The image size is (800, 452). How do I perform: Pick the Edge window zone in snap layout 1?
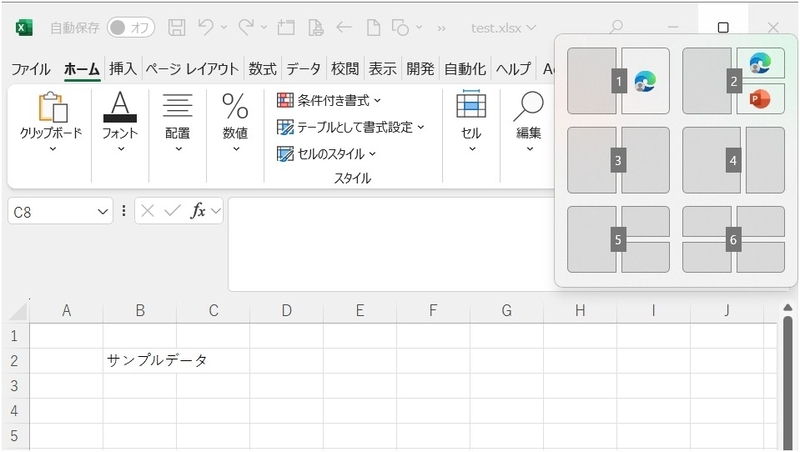(645, 81)
